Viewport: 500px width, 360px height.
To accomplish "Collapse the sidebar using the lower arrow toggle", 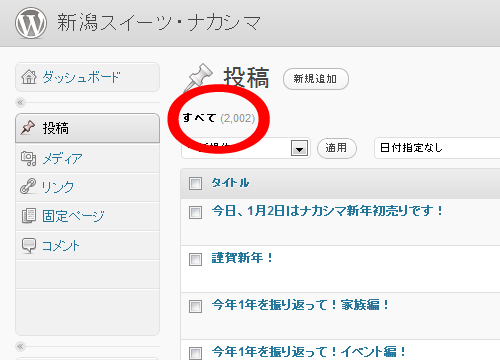I will [20, 346].
